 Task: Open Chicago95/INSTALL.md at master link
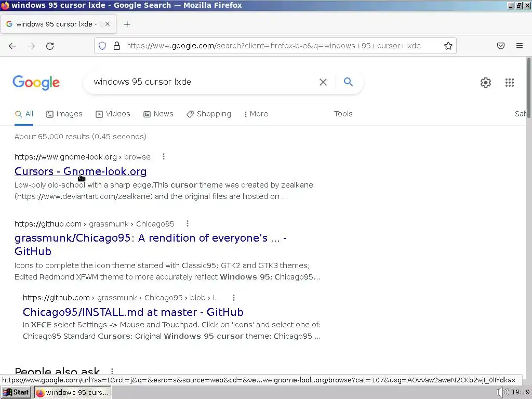(x=133, y=312)
